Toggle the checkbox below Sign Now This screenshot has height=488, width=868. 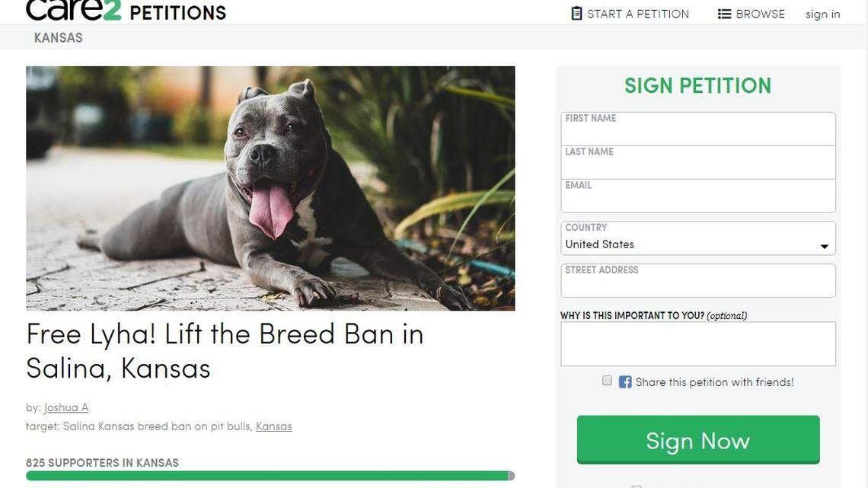637,485
